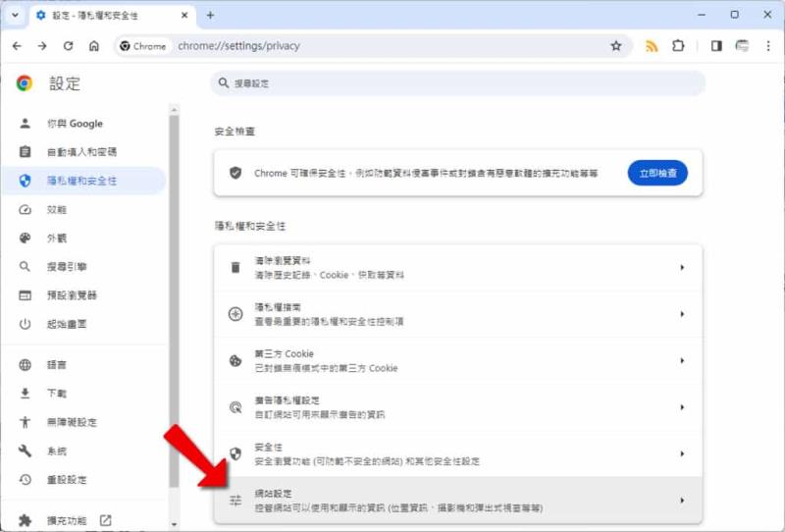The height and width of the screenshot is (532, 785).
Task: Click the Chrome chip in the address bar
Action: [x=143, y=46]
